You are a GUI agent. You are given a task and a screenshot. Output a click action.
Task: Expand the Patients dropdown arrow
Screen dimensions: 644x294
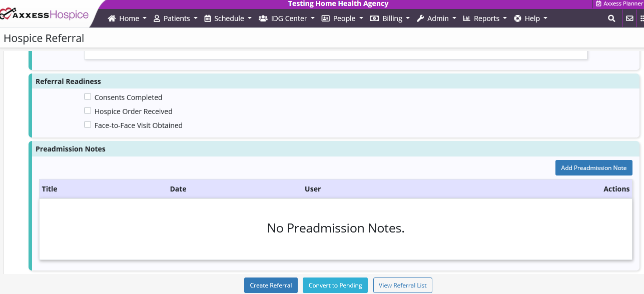pos(195,18)
